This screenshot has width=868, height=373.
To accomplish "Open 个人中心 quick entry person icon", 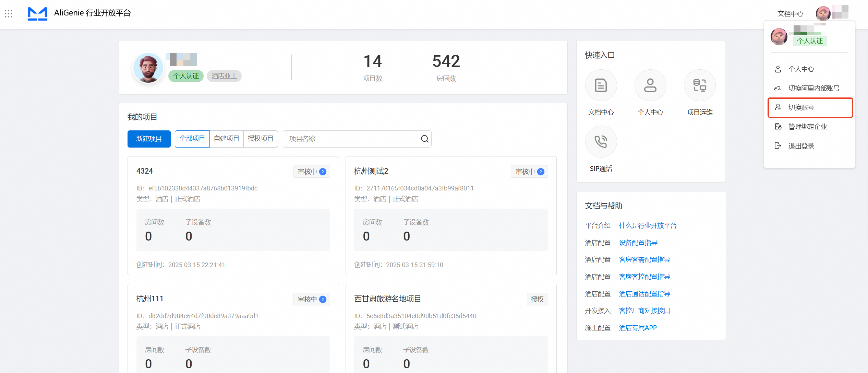I will [650, 85].
